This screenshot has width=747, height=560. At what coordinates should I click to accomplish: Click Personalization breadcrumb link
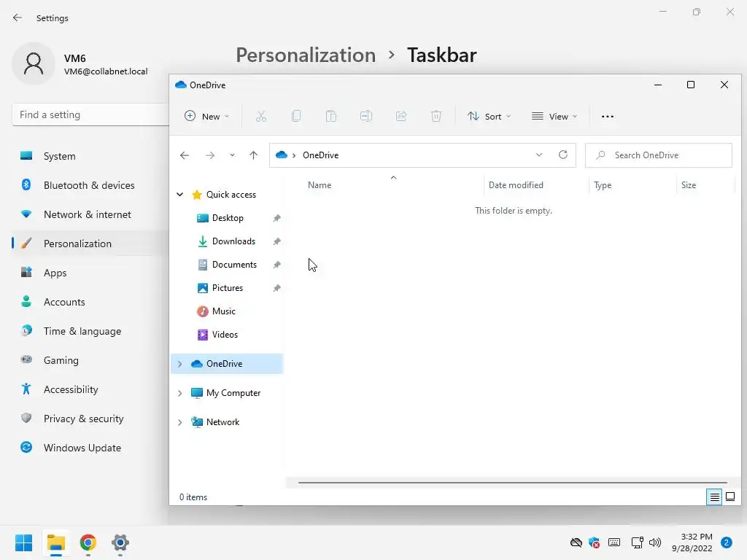pos(306,55)
